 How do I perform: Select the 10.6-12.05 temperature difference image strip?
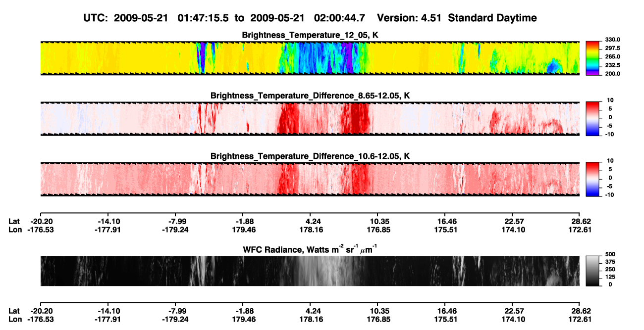310,179
